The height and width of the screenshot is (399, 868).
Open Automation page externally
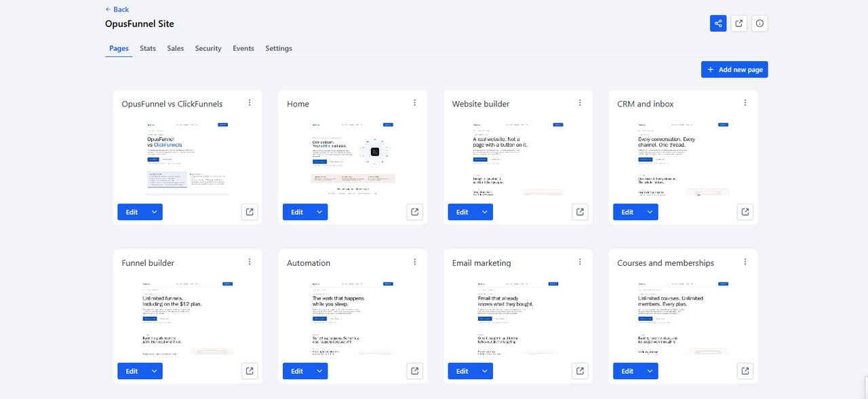[415, 370]
